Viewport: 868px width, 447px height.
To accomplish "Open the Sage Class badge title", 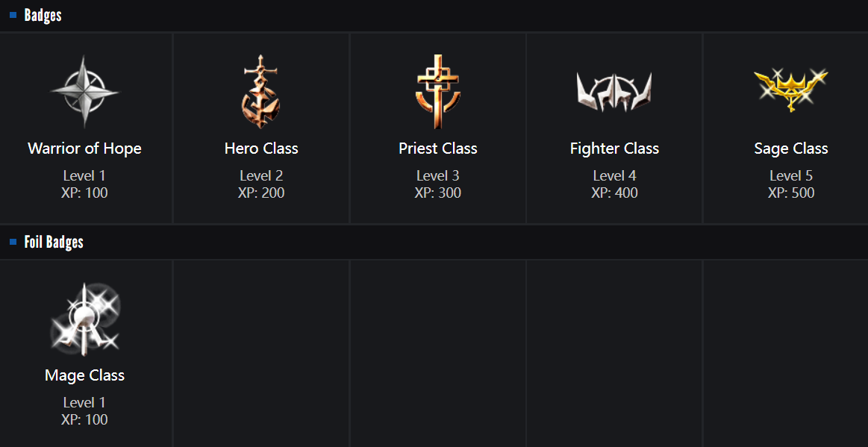I will tap(791, 149).
